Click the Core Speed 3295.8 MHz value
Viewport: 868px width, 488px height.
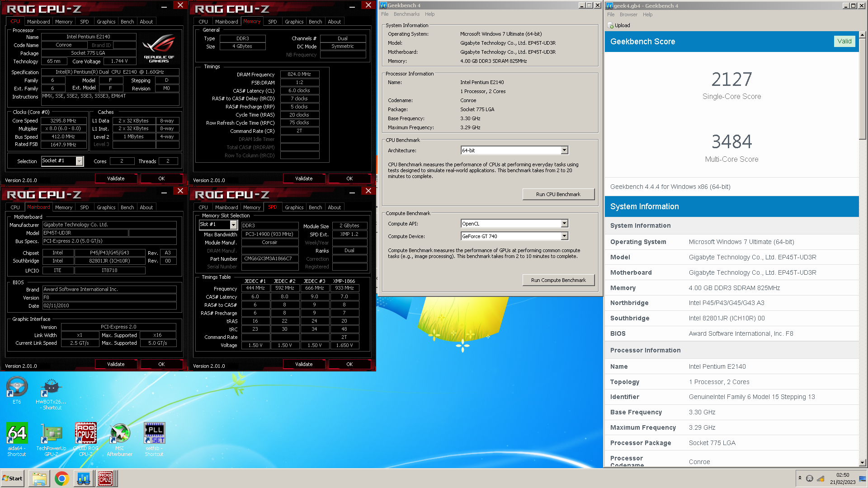pos(63,121)
